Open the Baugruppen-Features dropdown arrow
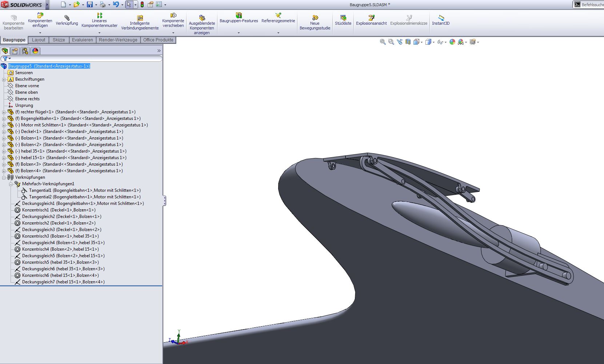This screenshot has width=604, height=364. click(239, 33)
